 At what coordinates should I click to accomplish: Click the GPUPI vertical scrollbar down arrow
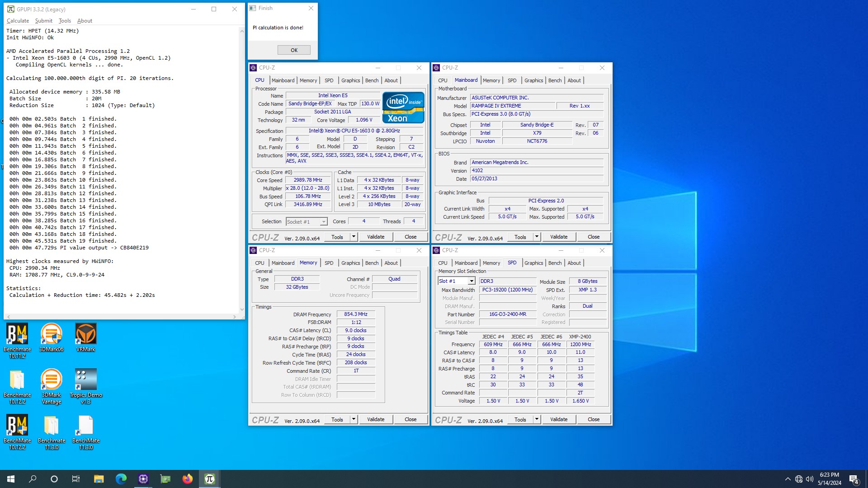coord(242,310)
